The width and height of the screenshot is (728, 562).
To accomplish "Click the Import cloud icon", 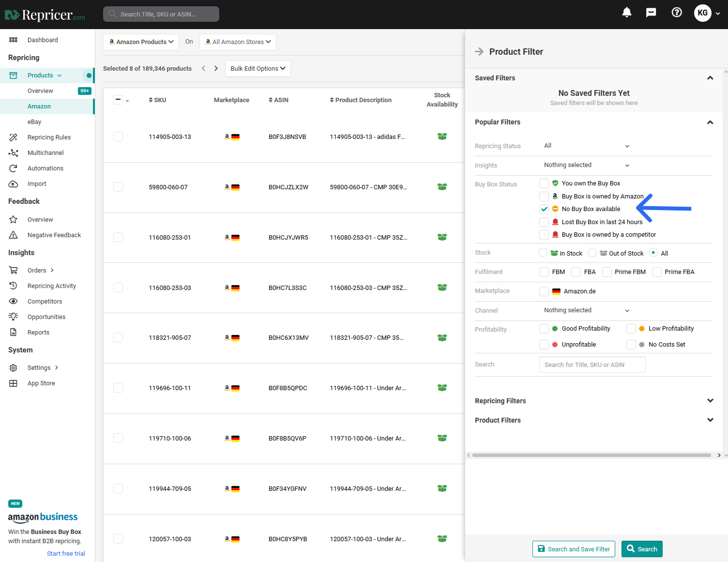I will click(x=13, y=184).
